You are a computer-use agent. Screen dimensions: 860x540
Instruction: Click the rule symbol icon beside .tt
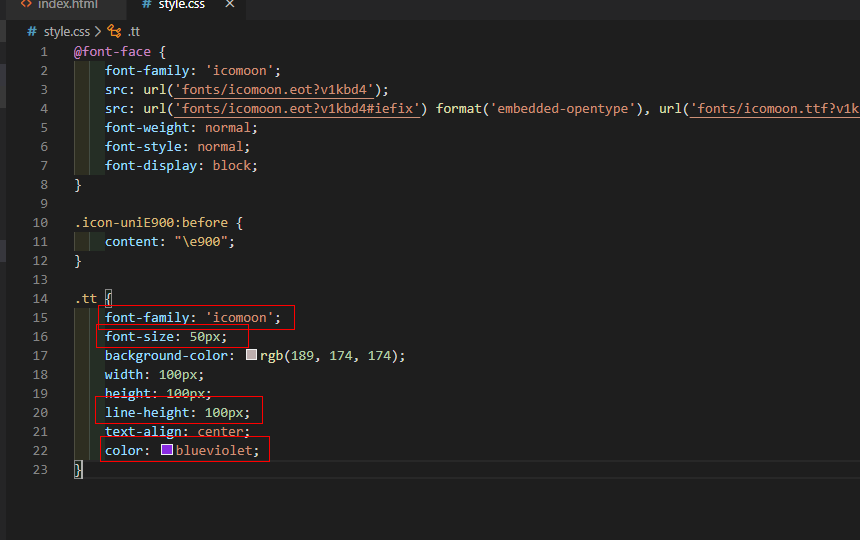tap(114, 31)
